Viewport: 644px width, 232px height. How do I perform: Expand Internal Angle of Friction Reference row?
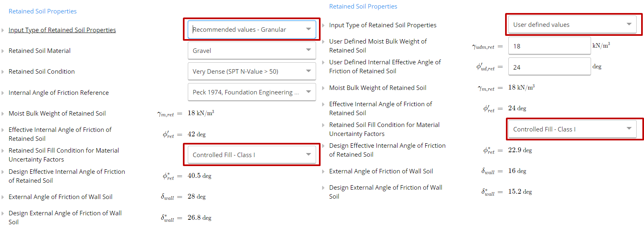3,93
